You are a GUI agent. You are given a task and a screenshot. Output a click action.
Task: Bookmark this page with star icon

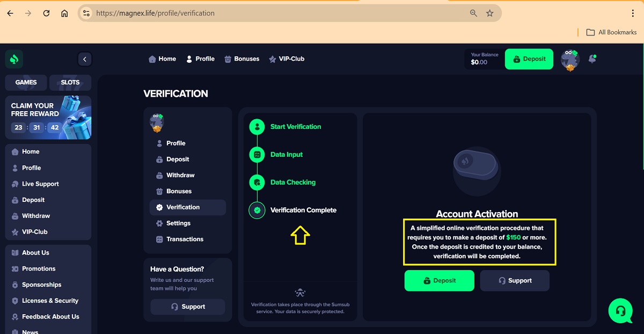tap(489, 13)
